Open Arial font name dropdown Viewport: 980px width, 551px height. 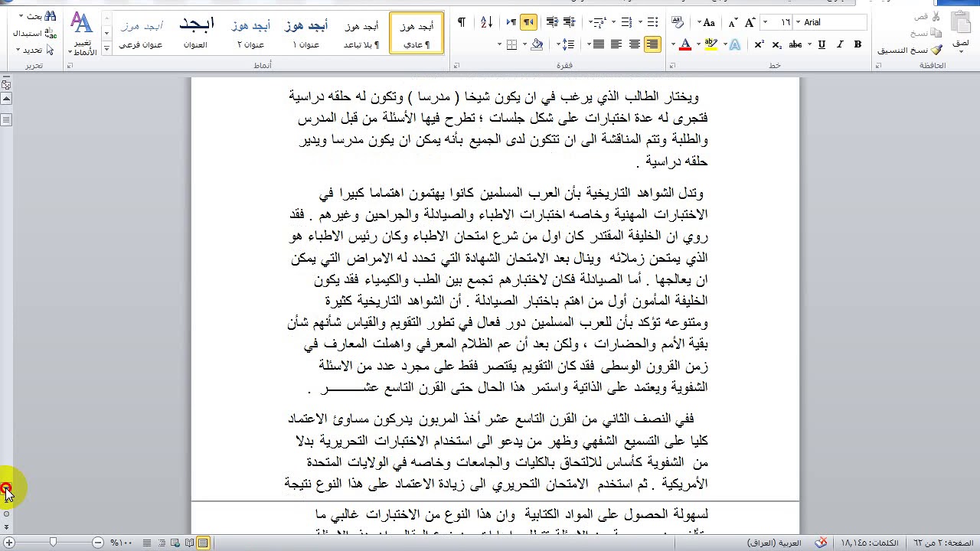coord(798,22)
